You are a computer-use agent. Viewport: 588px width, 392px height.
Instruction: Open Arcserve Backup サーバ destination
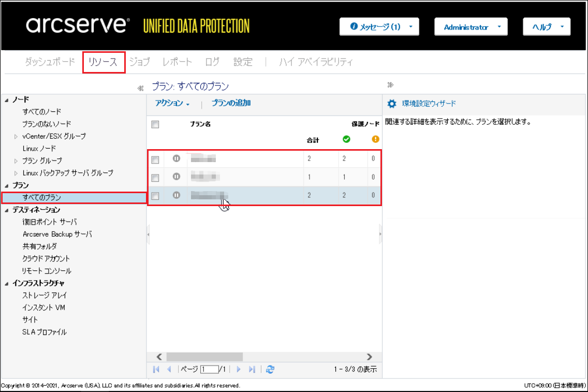point(57,235)
